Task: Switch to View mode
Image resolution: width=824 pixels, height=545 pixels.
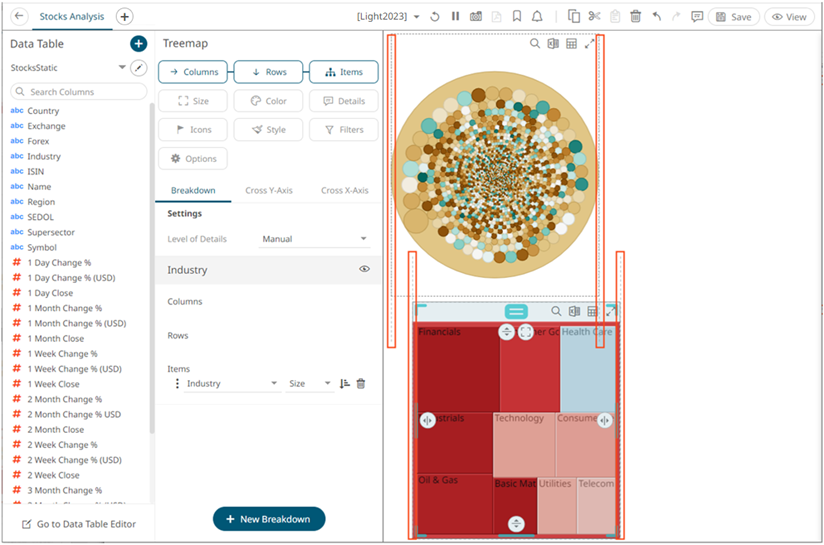Action: [x=789, y=16]
